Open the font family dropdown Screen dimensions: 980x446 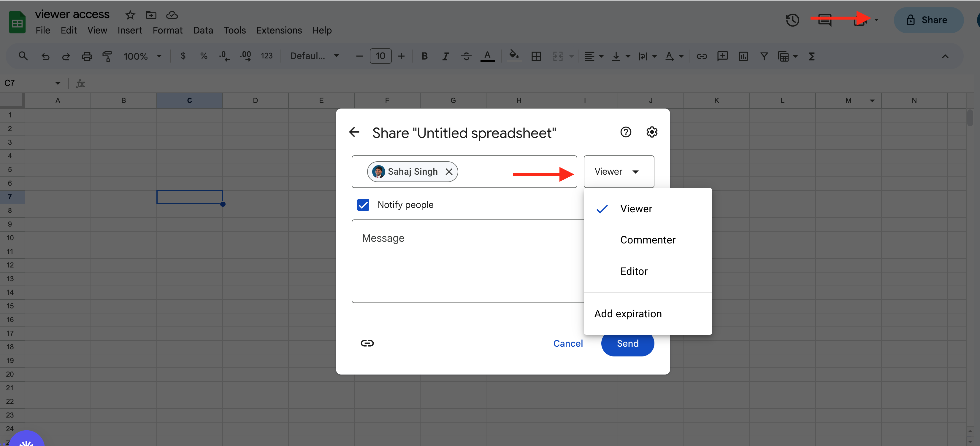click(x=315, y=56)
